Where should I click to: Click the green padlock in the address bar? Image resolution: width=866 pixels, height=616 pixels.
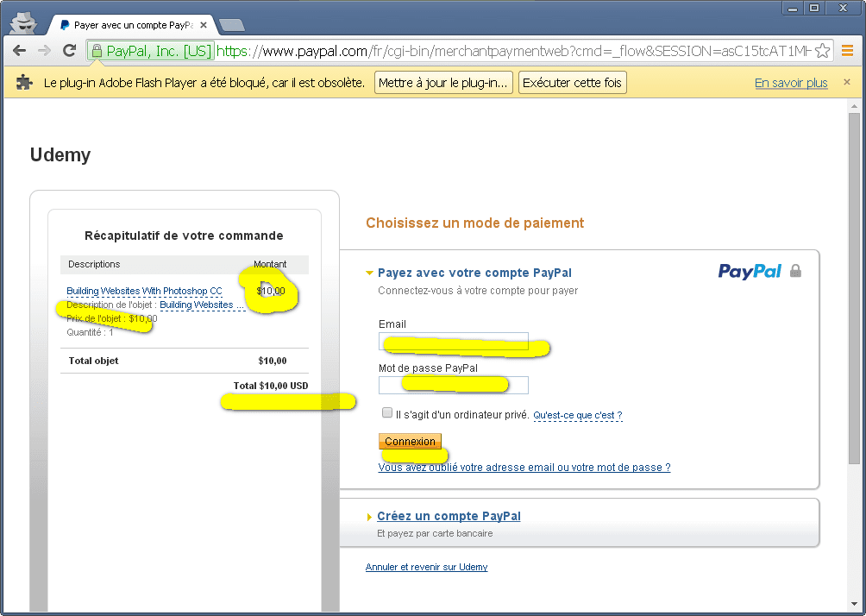tap(97, 52)
